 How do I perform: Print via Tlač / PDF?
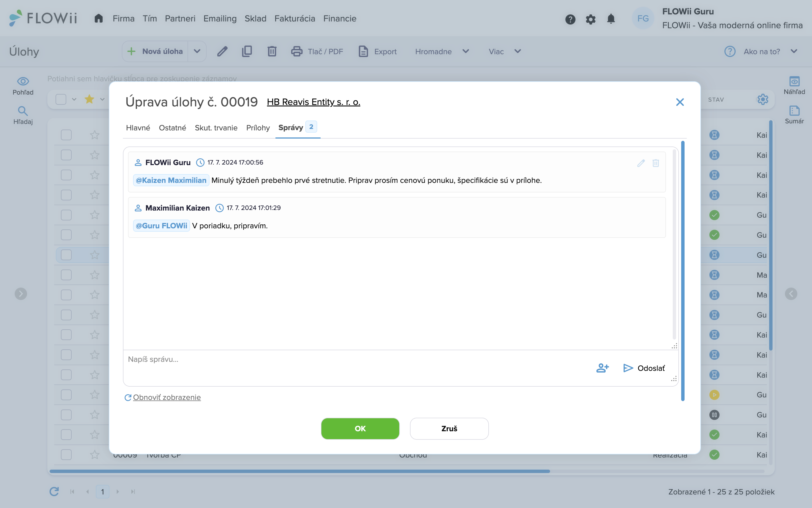coord(317,51)
